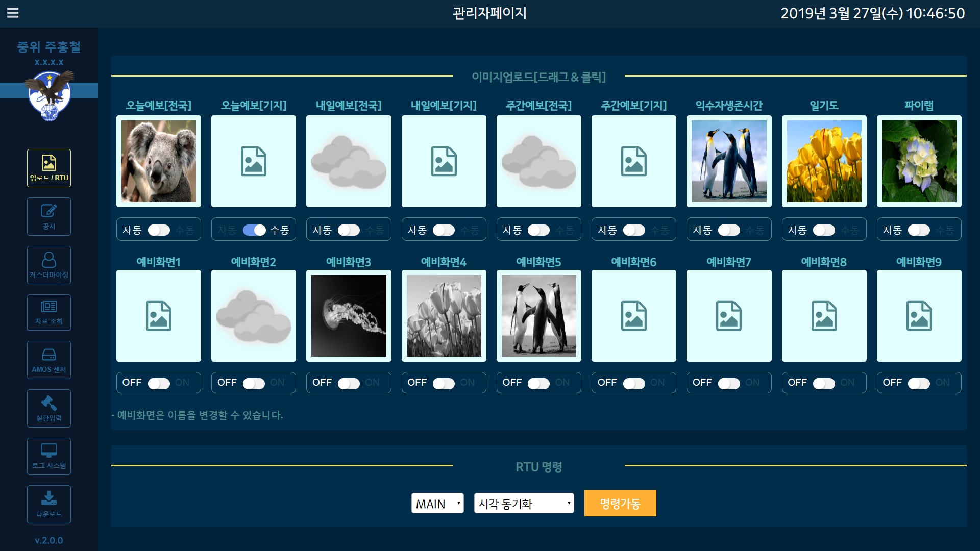The height and width of the screenshot is (551, 980).
Task: Toggle 오늘예보[기지] to 수동 mode
Action: click(x=254, y=230)
